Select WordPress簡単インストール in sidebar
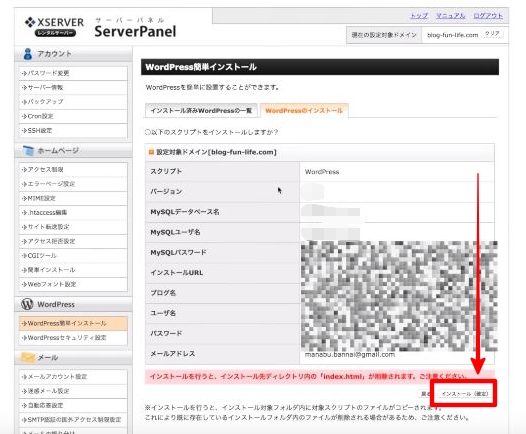The image size is (526, 434). click(73, 323)
